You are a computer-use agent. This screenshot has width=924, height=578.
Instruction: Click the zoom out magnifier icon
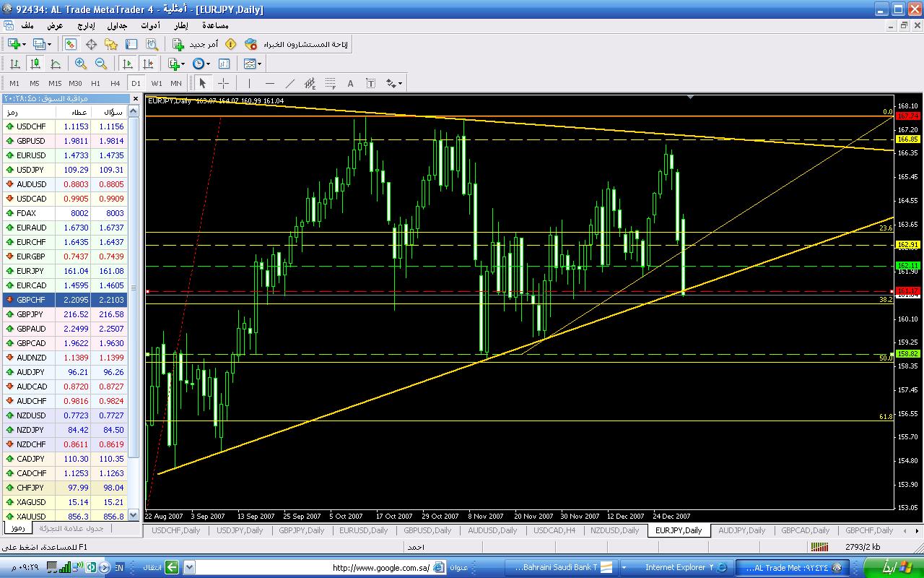tap(101, 64)
